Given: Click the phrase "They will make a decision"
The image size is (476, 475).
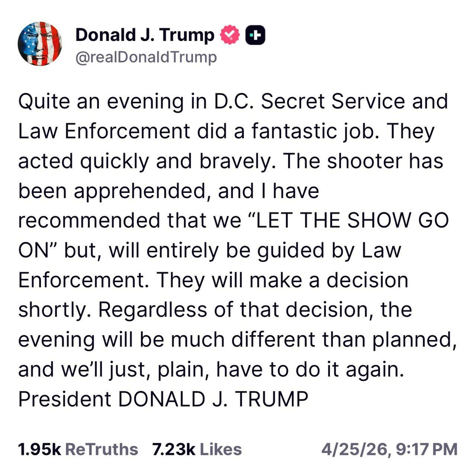Looking at the screenshot, I should (282, 280).
